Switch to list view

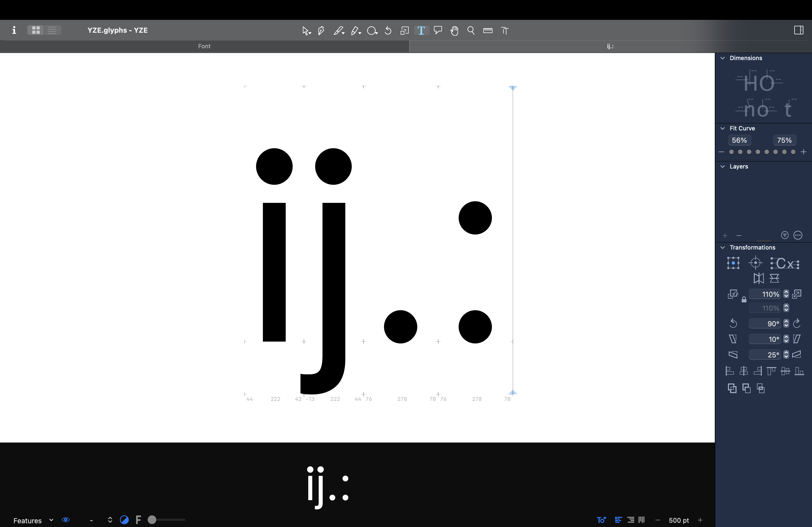coord(52,30)
